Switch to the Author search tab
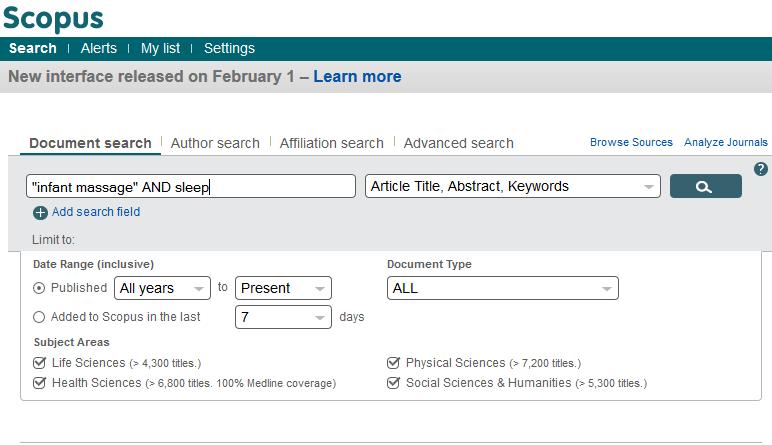 pos(215,143)
